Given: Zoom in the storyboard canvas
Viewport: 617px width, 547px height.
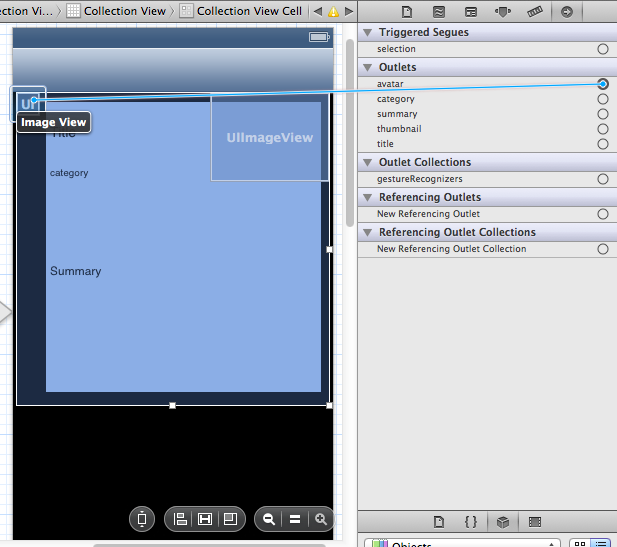Looking at the screenshot, I should (x=321, y=519).
